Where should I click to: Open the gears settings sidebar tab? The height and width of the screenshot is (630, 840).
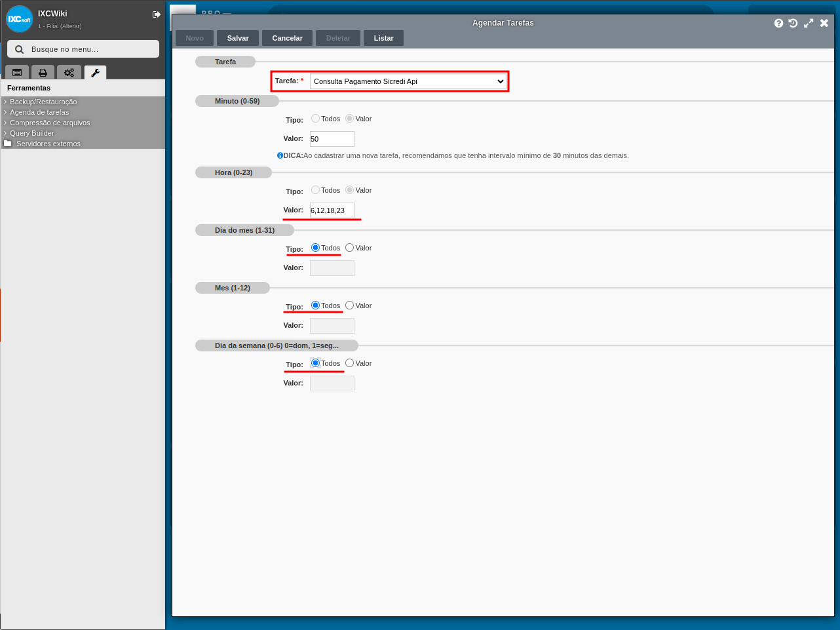click(x=69, y=73)
